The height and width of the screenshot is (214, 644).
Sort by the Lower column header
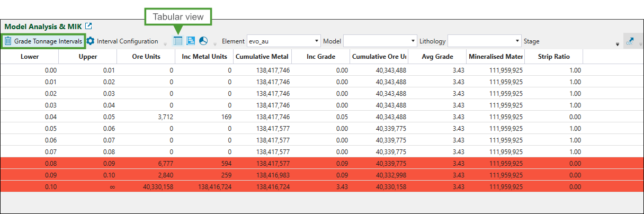pyautogui.click(x=29, y=56)
